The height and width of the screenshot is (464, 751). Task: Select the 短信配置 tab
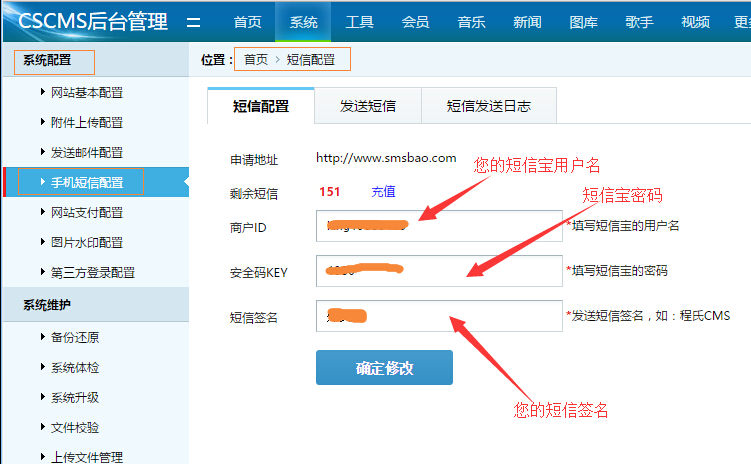[x=260, y=106]
